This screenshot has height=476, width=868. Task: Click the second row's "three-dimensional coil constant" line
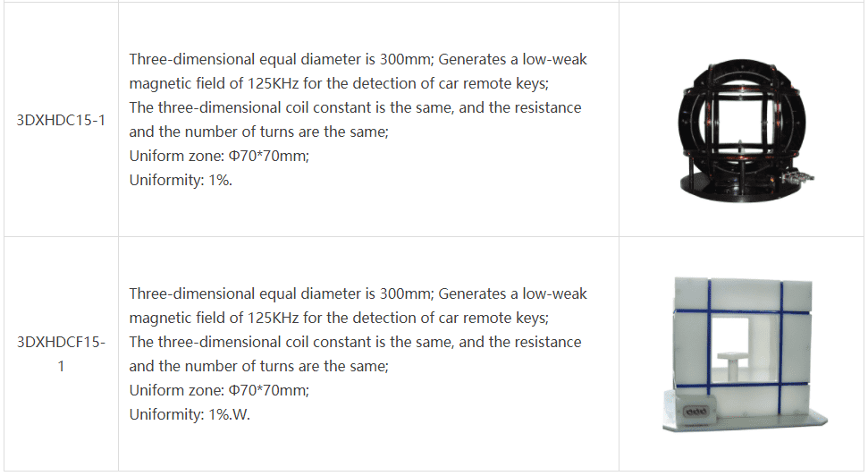(356, 342)
